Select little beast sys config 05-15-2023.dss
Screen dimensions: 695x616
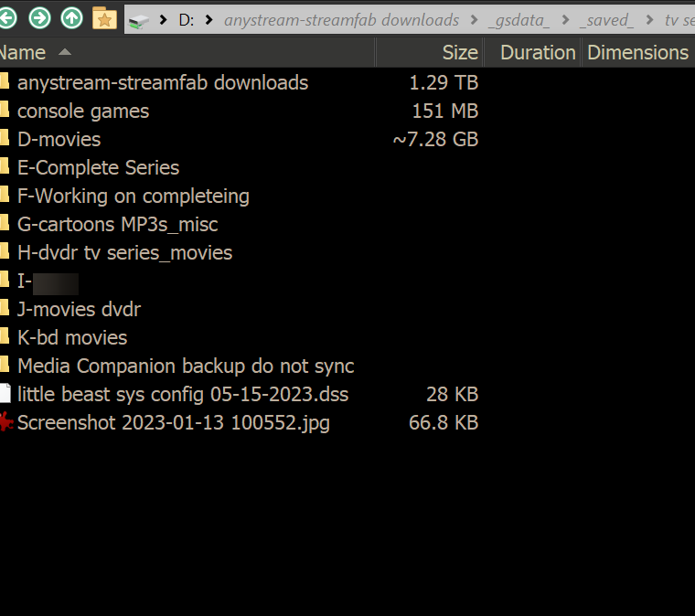(x=183, y=395)
